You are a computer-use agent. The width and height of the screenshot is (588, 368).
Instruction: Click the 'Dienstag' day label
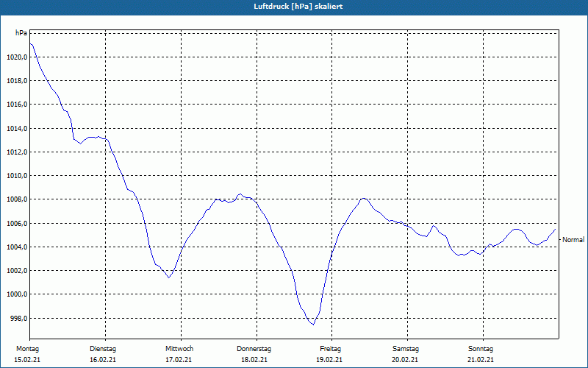tap(103, 349)
